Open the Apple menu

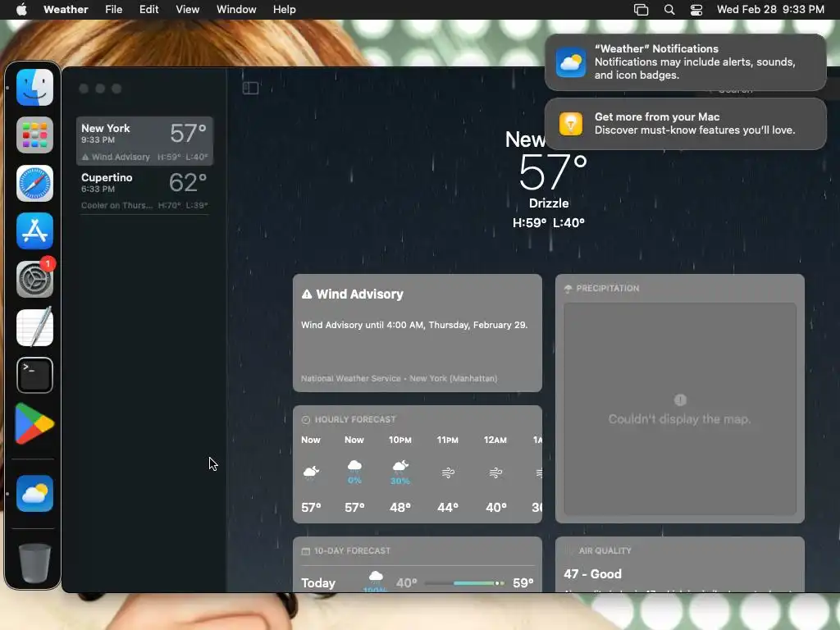(21, 10)
